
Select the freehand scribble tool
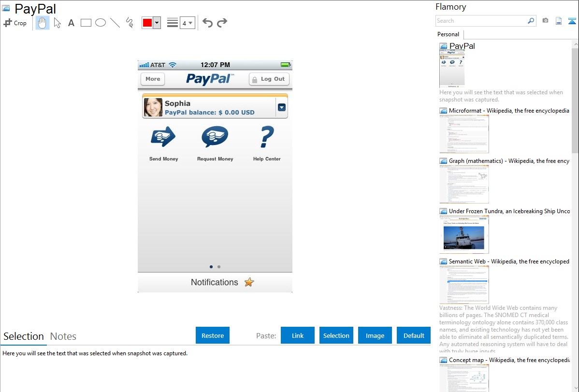point(130,23)
